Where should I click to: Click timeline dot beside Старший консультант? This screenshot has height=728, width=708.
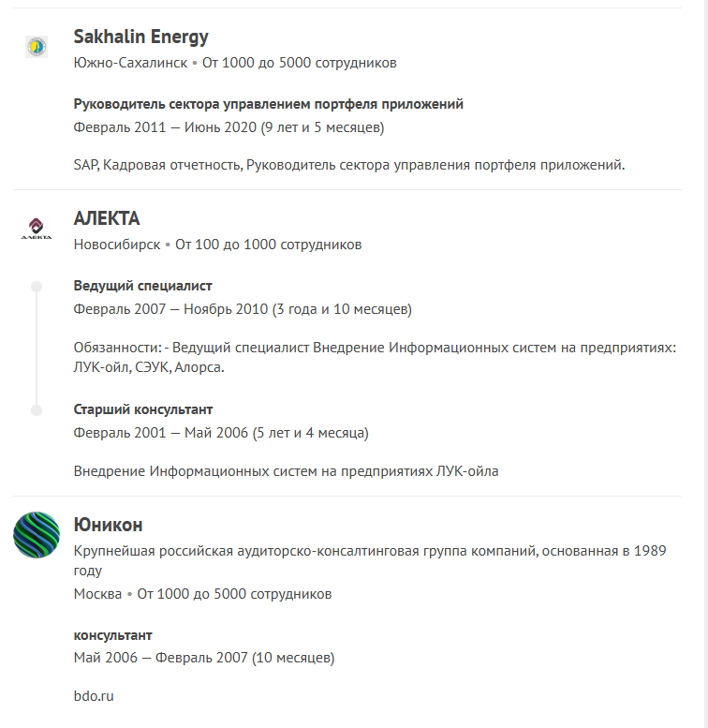(37, 410)
